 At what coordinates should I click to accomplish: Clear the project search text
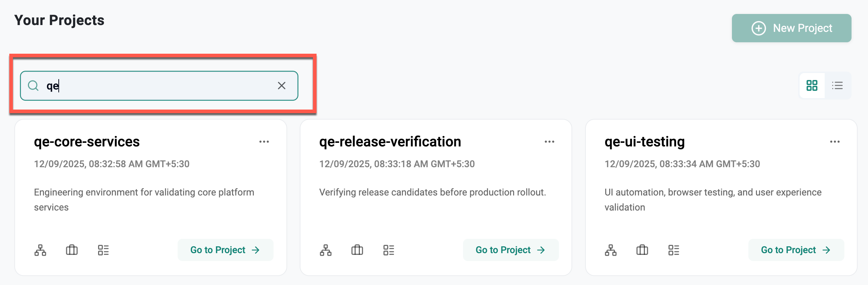(x=282, y=86)
